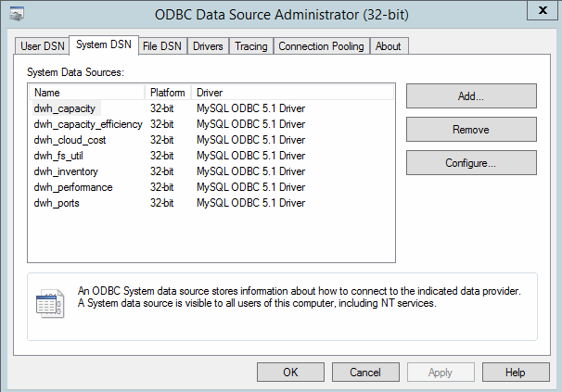562x392 pixels.
Task: Click the ODBC window title bar icon
Action: (17, 13)
